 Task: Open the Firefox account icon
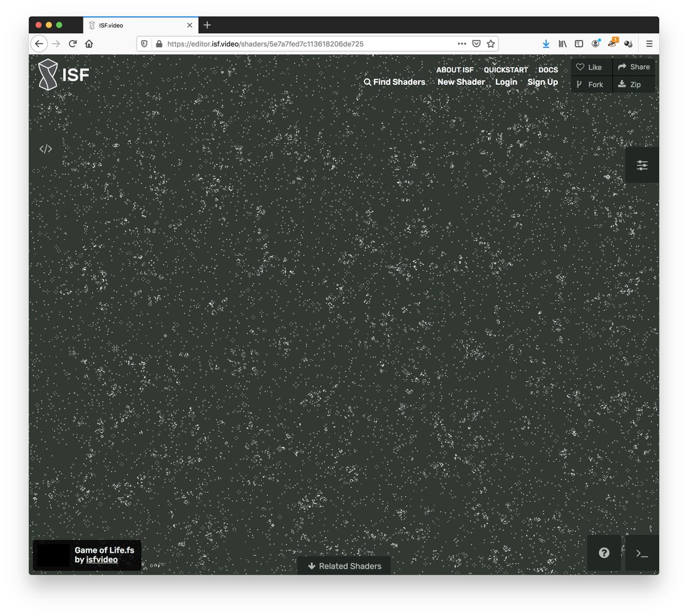596,44
